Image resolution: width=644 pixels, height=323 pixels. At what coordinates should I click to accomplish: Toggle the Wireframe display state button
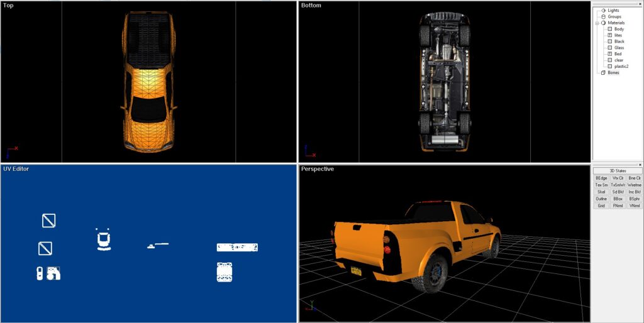[634, 185]
